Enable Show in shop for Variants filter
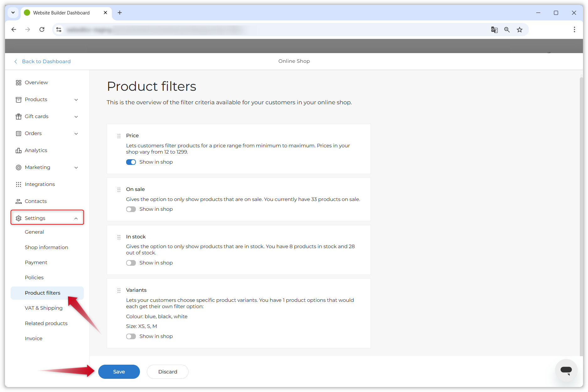The width and height of the screenshot is (588, 392). pos(131,336)
